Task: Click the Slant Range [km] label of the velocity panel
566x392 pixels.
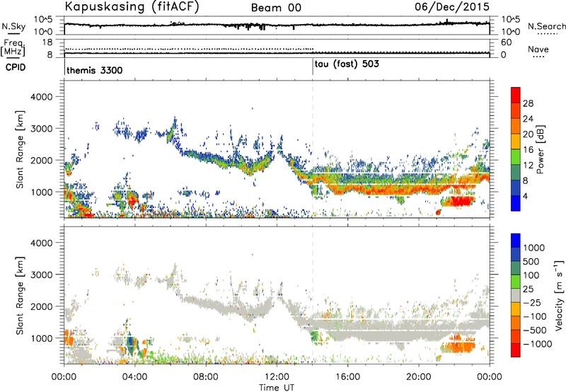Action: [20, 295]
